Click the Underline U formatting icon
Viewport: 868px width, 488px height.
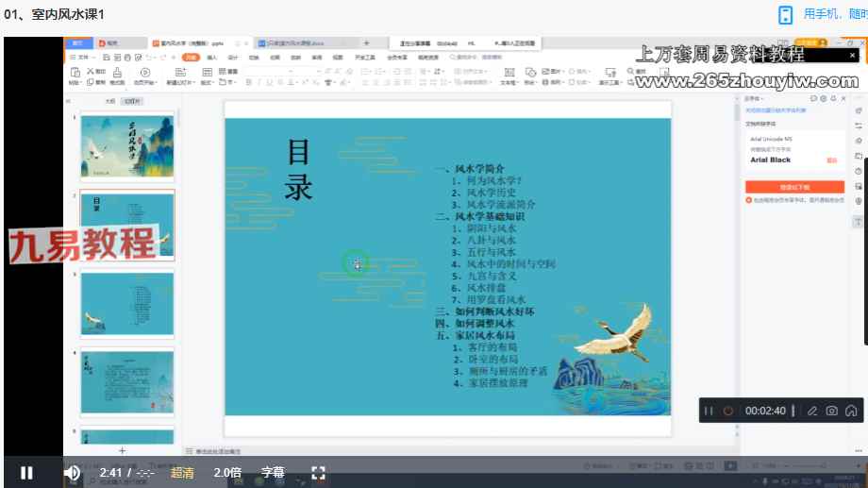click(270, 82)
